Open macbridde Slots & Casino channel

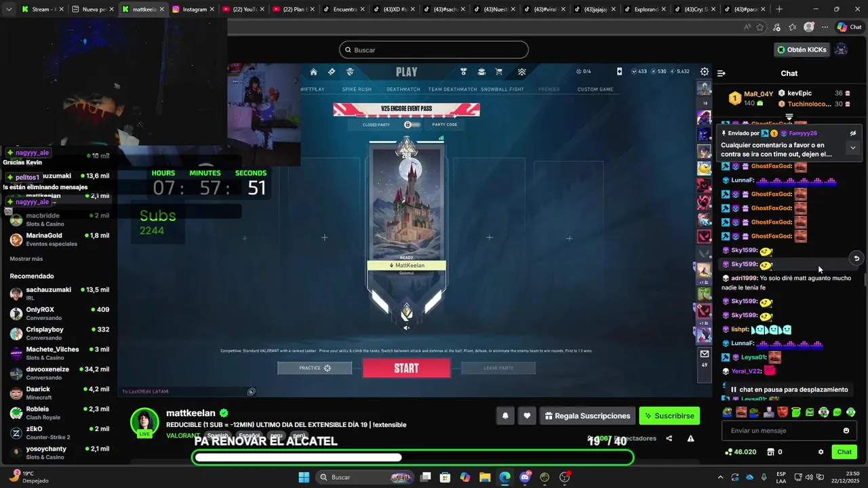point(59,220)
